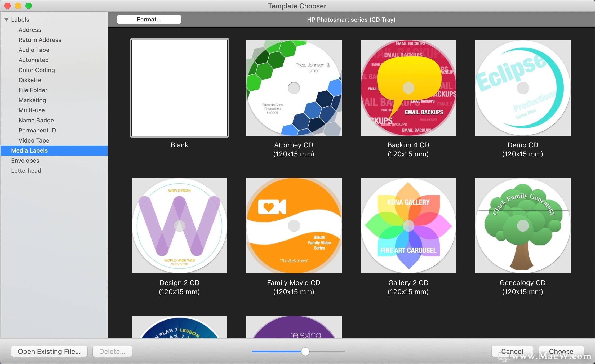Select the Design 2 CD template
Viewport: 595px width, 364px height.
180,226
